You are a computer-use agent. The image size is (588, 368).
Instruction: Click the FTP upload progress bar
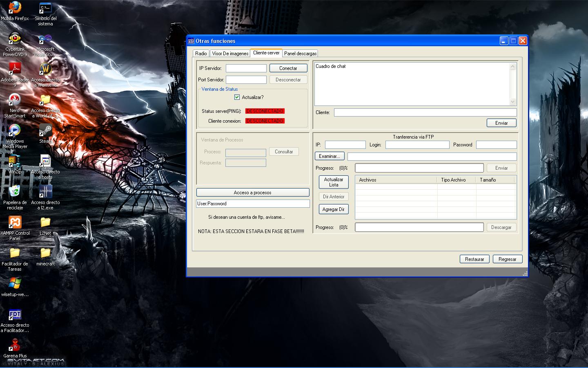(419, 168)
